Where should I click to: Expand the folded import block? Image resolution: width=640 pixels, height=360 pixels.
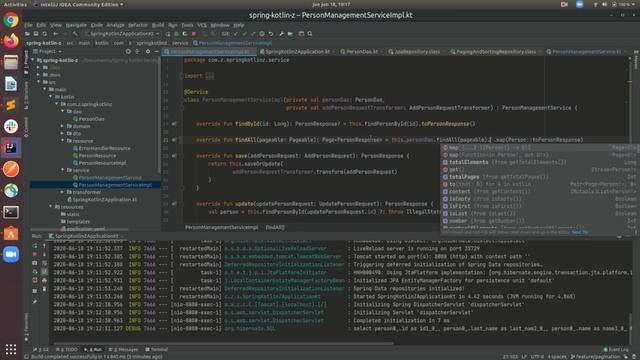point(209,76)
